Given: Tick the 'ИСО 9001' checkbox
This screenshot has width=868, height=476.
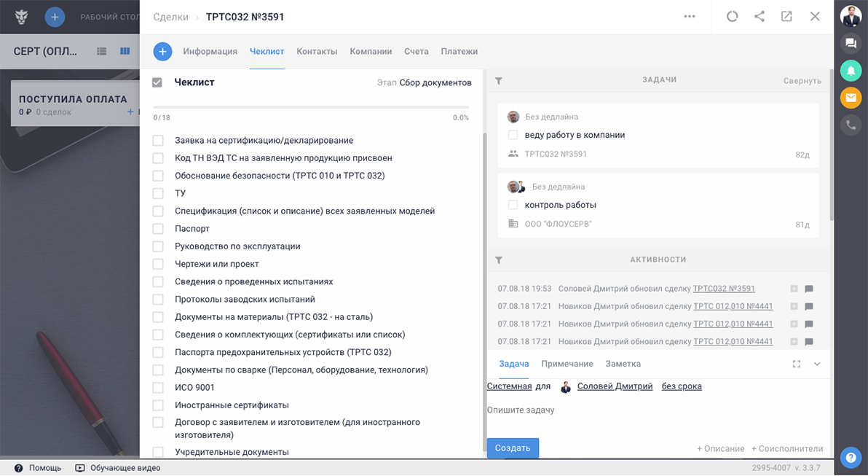Looking at the screenshot, I should 158,388.
